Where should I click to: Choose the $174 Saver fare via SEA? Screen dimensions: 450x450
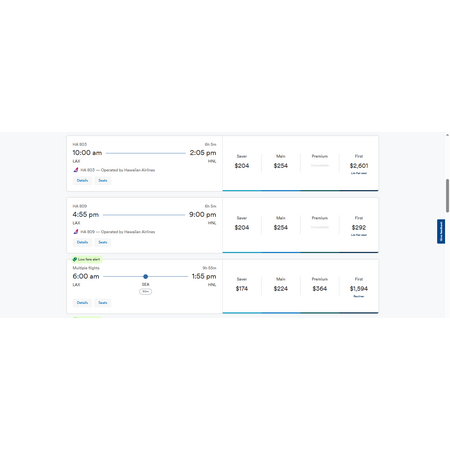tap(242, 286)
